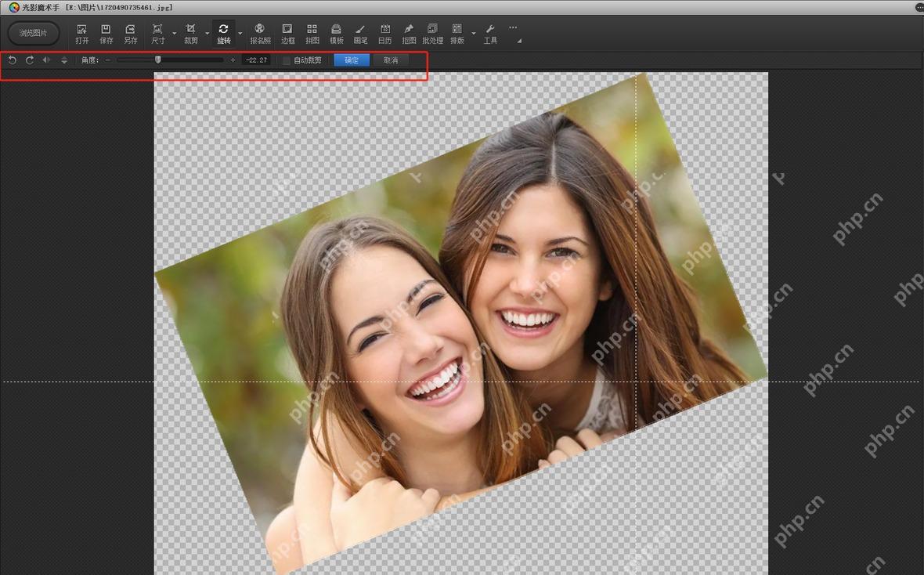The image size is (924, 575).
Task: Open the 抠图 cutout tool
Action: (x=409, y=34)
